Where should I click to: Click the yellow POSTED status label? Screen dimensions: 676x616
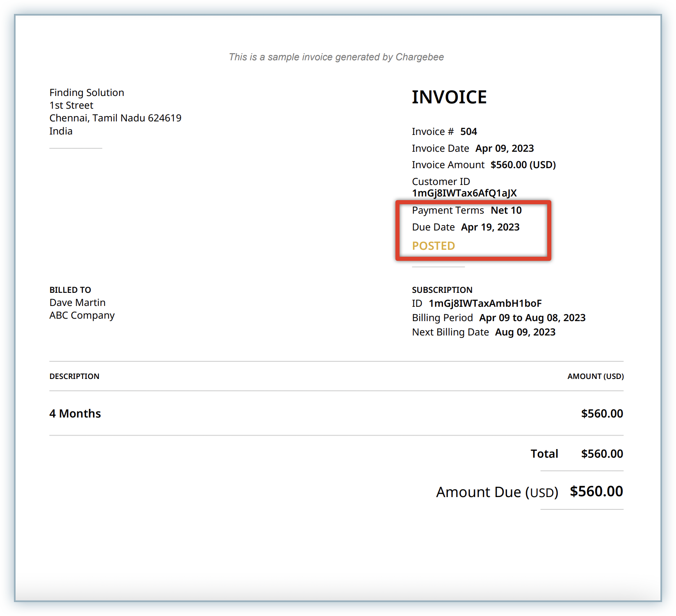click(433, 246)
